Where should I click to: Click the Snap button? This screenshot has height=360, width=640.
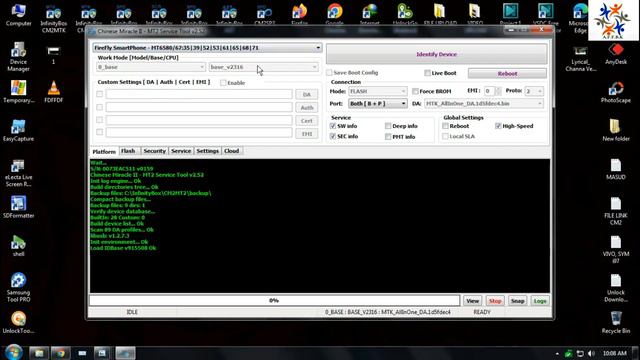(517, 301)
